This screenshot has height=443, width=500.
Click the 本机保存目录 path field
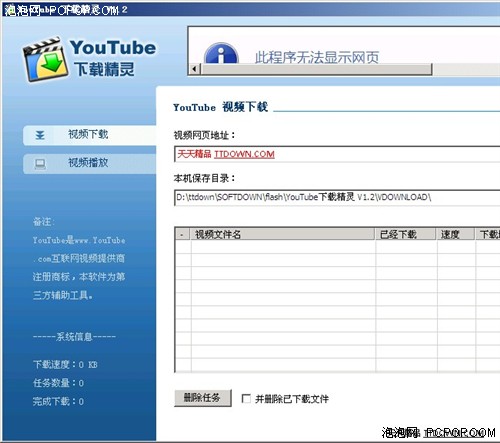point(337,197)
